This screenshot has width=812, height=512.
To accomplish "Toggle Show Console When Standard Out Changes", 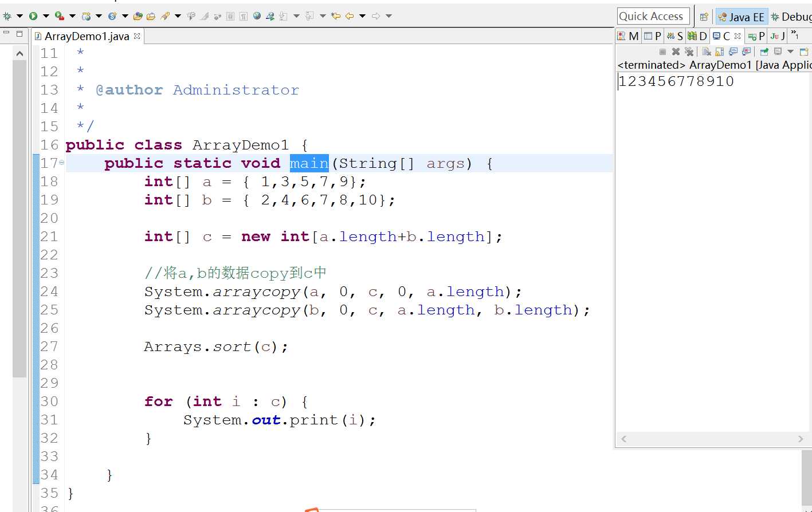I will coord(733,52).
